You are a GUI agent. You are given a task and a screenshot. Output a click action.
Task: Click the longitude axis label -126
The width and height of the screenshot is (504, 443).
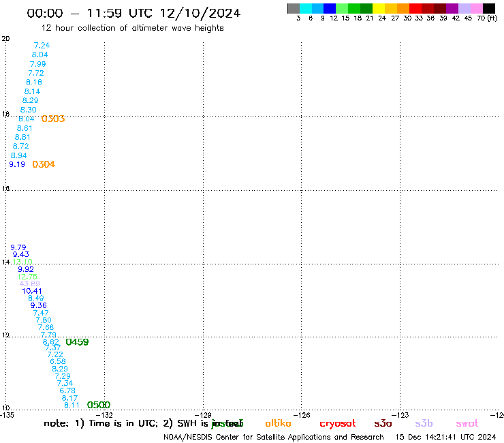302,415
